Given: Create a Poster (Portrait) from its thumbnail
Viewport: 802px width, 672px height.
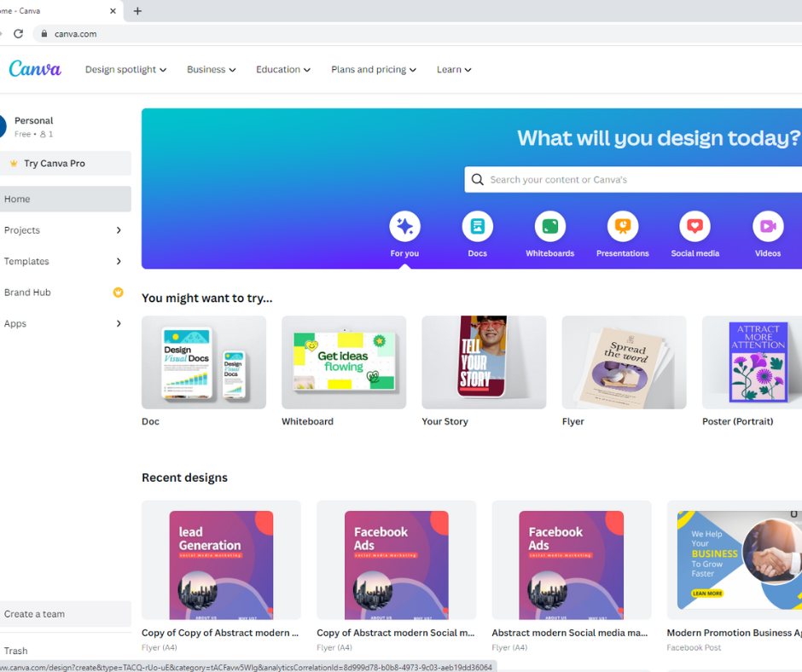Looking at the screenshot, I should click(752, 362).
